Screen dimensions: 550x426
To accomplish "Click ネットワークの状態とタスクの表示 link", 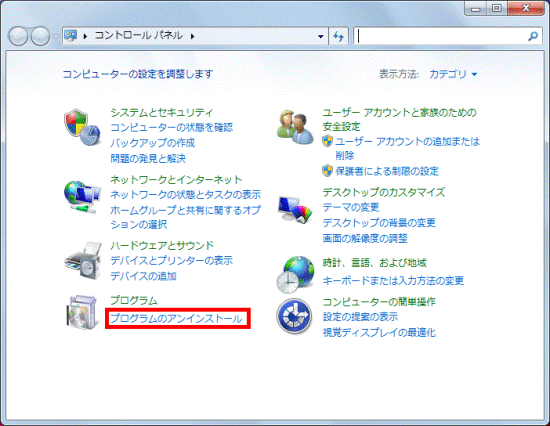I will point(186,194).
